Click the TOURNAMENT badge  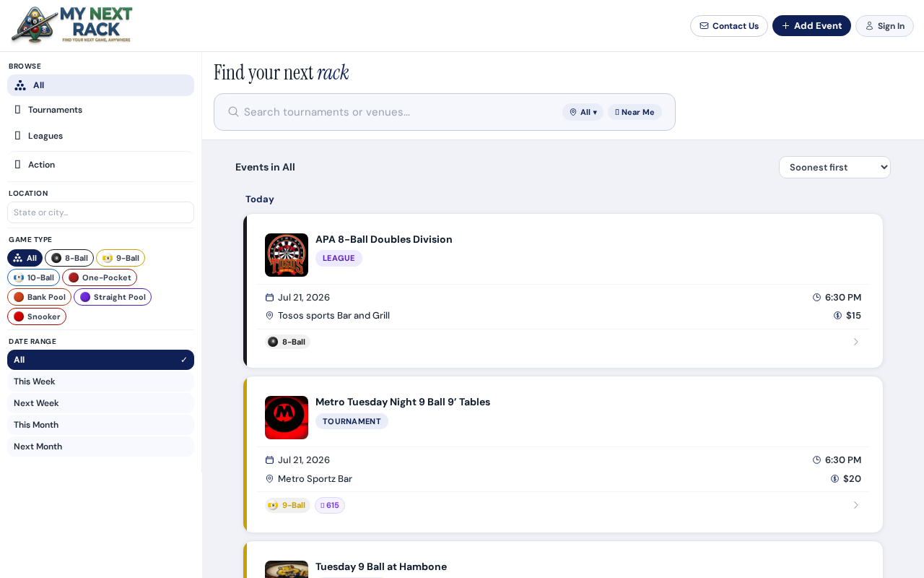352,421
